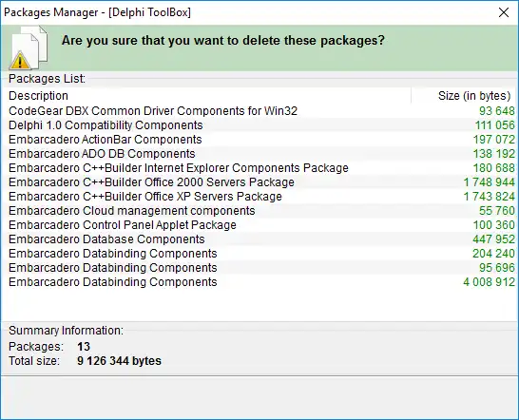Click the 4 008 912 size value

(490, 282)
